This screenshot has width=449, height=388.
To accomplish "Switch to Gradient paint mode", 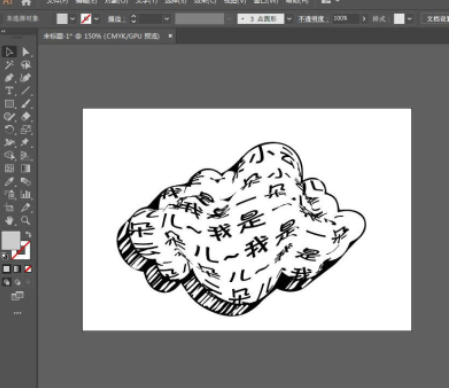I will tap(17, 269).
